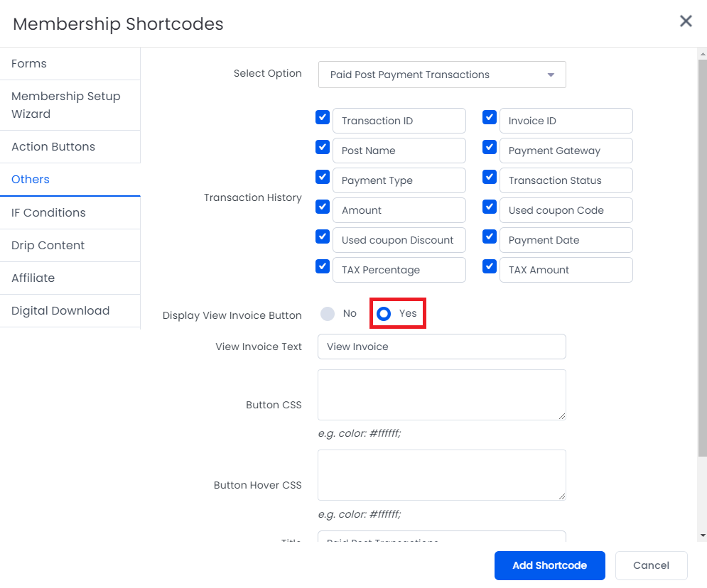The height and width of the screenshot is (588, 707).
Task: Click the vertical scrollbar thumb
Action: pos(703,258)
